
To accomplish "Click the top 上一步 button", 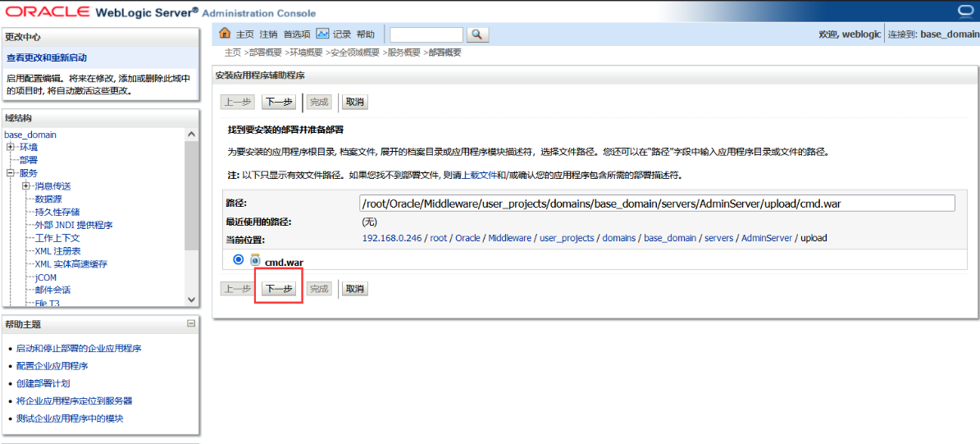I will pos(238,103).
